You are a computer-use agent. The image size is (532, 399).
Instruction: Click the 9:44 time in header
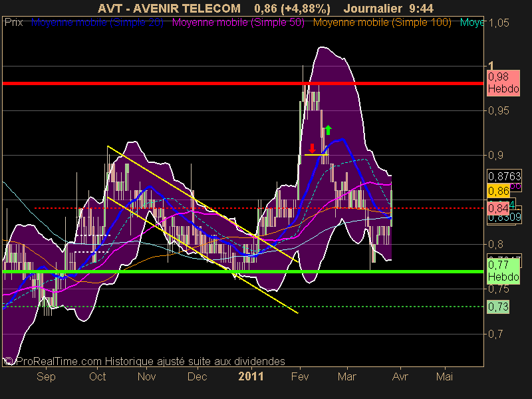[422, 8]
